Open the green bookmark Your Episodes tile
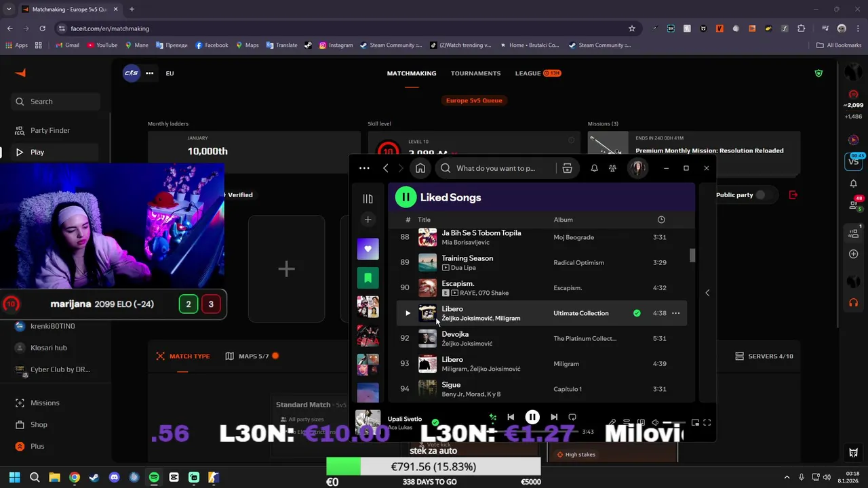The image size is (868, 488). pos(368,278)
